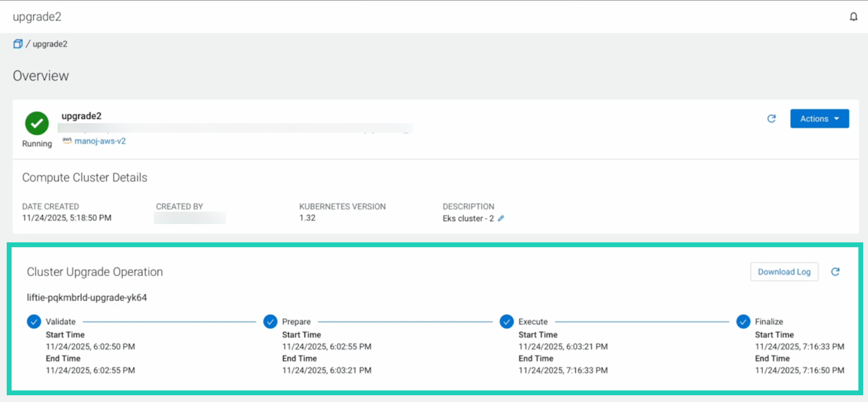Refresh the Cluster Upgrade Operation panel
The image size is (868, 402).
pos(835,272)
